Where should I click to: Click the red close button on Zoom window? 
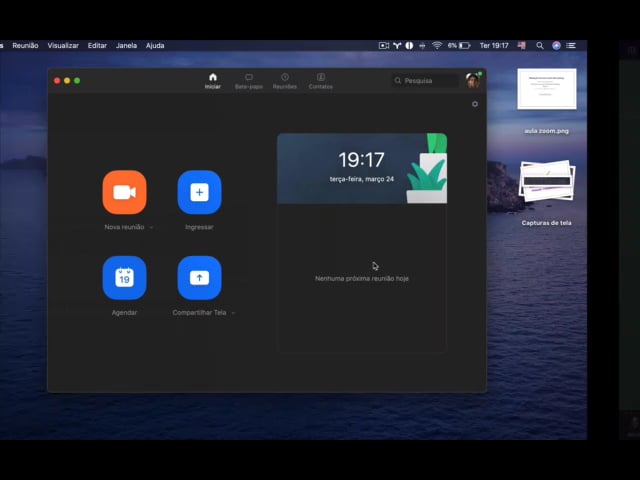pyautogui.click(x=57, y=81)
